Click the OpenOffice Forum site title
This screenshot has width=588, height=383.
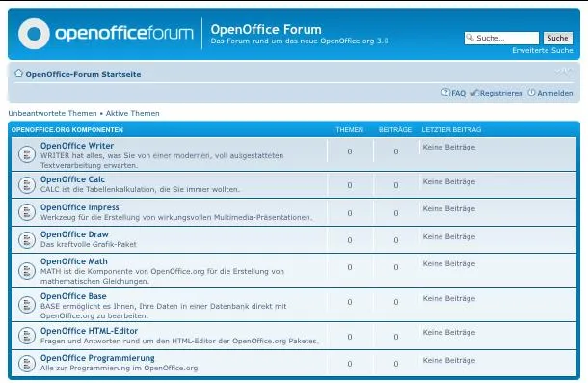click(x=266, y=29)
